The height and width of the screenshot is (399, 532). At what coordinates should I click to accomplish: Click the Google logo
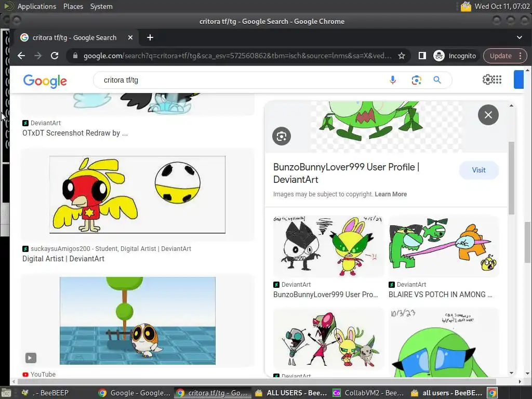[x=45, y=81]
